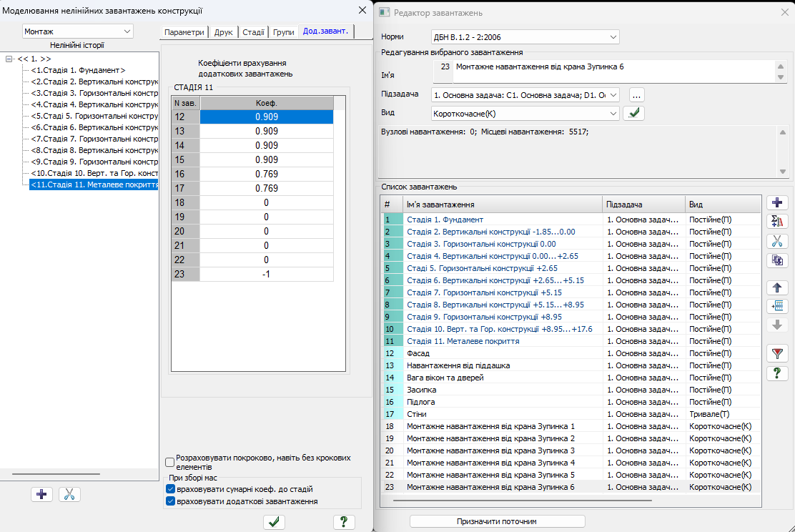795x532 pixels.
Task: Expand the Монтаж combo box
Action: click(x=77, y=31)
